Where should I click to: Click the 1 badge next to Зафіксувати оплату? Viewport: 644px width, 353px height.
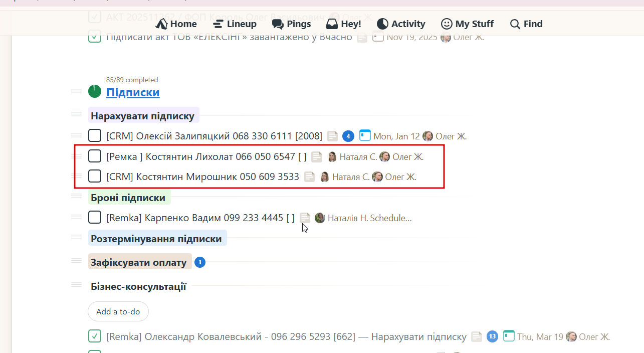pyautogui.click(x=200, y=262)
